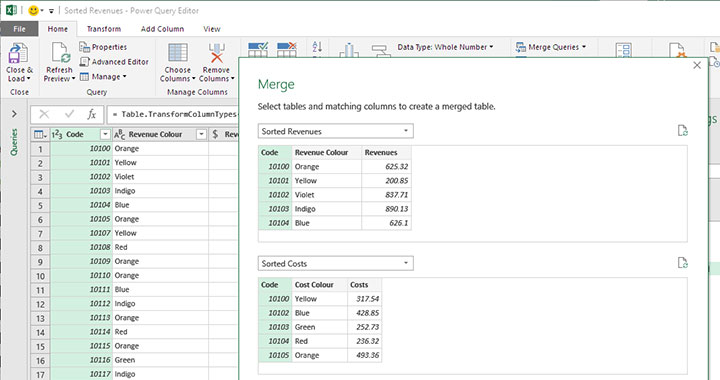Expand the Sorted Costs table dropdown
This screenshot has height=380, width=720.
(405, 263)
